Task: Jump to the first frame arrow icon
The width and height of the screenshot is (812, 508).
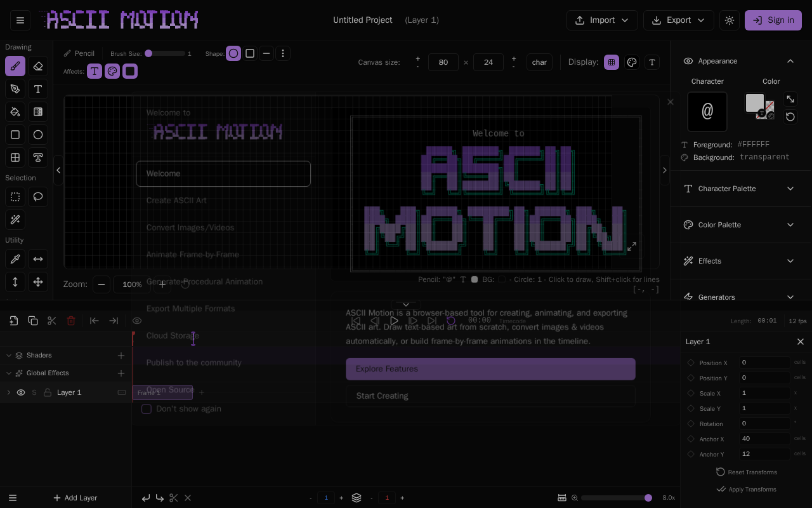Action: pyautogui.click(x=95, y=321)
